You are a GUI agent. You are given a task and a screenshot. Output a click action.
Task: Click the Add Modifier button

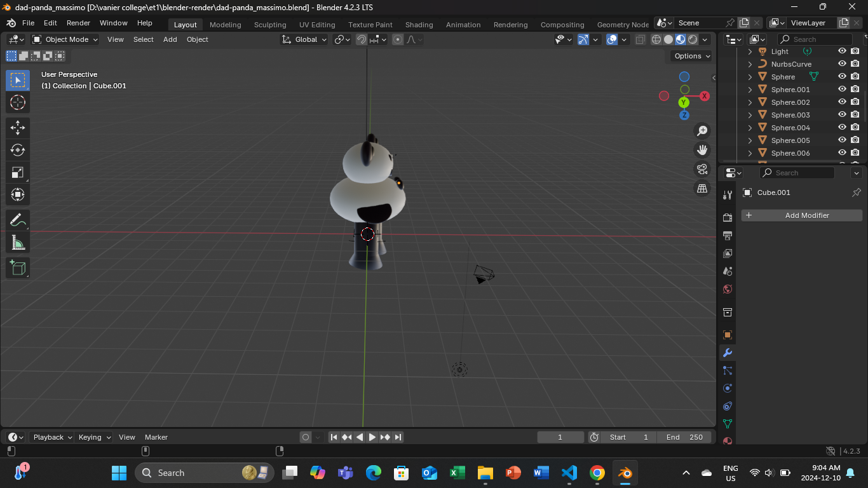[x=802, y=215]
